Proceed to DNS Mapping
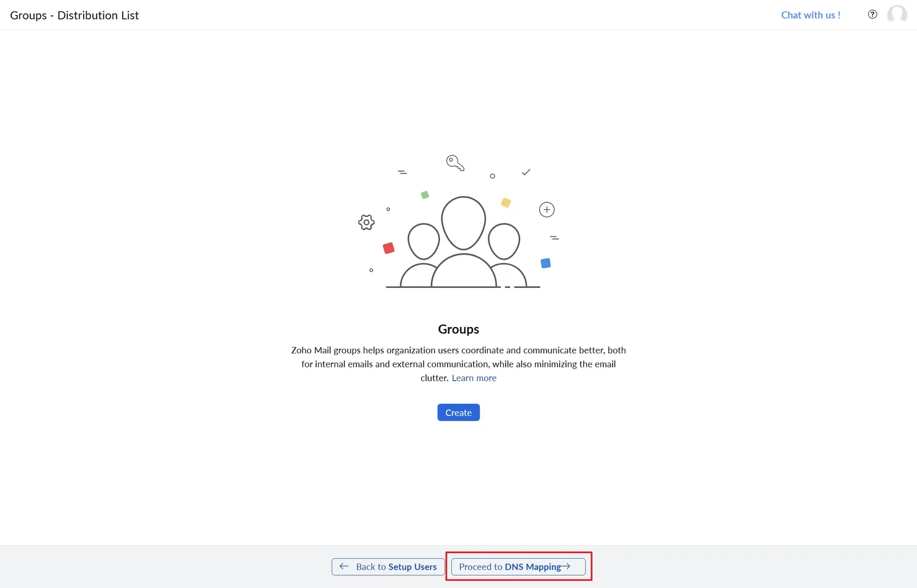Viewport: 917px width, 588px height. 517,567
